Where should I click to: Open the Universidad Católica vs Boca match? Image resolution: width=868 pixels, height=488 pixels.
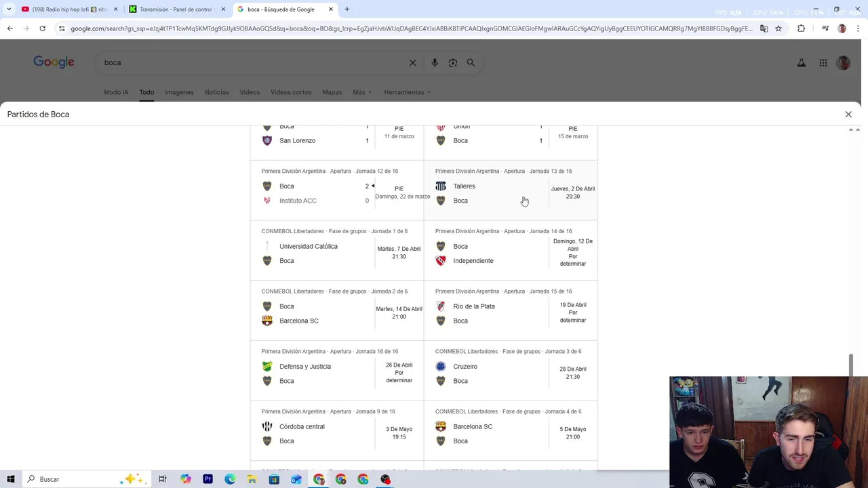(337, 250)
